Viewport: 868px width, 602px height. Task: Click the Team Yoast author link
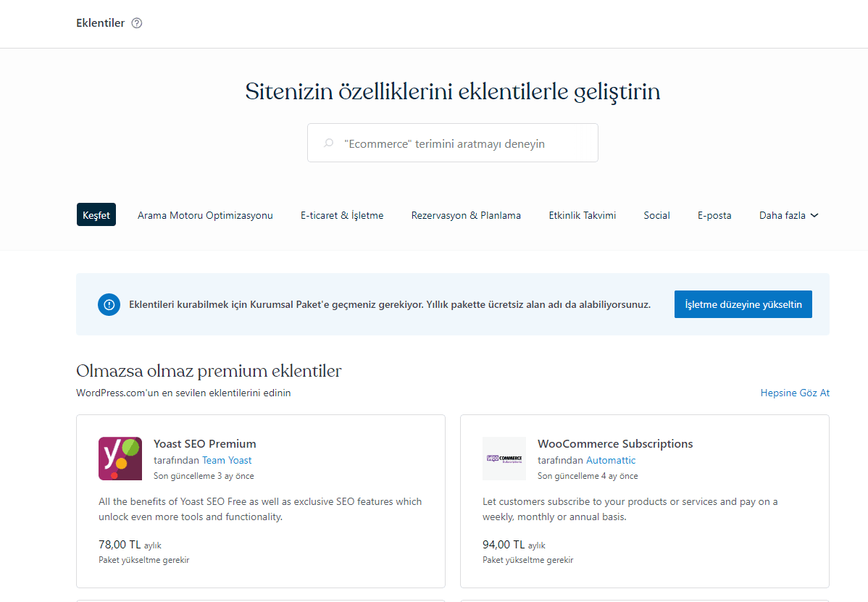coord(227,460)
